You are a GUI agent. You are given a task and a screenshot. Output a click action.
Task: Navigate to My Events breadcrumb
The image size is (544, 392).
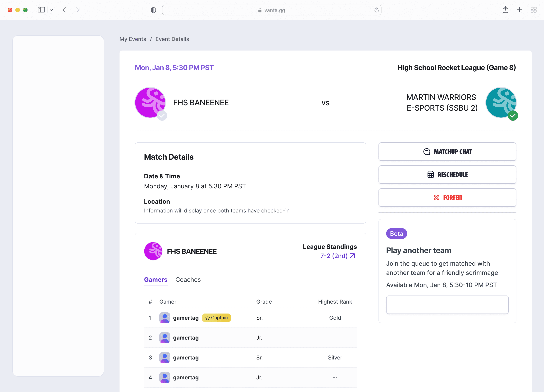coord(133,39)
